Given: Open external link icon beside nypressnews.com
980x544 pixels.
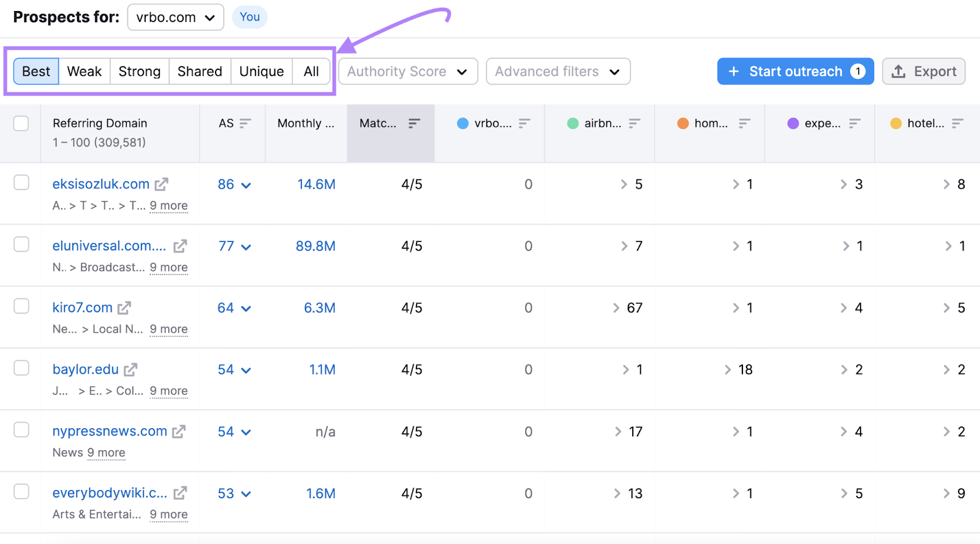Looking at the screenshot, I should click(x=179, y=432).
